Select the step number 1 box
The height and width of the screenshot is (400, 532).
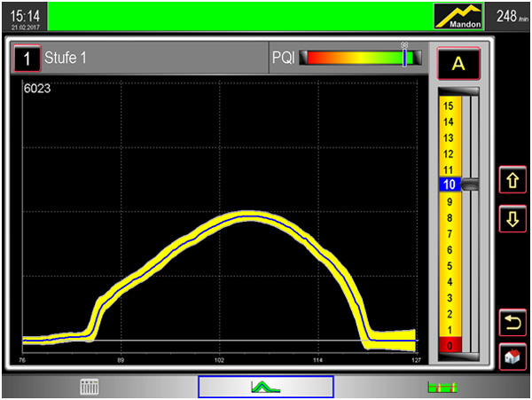pos(27,59)
